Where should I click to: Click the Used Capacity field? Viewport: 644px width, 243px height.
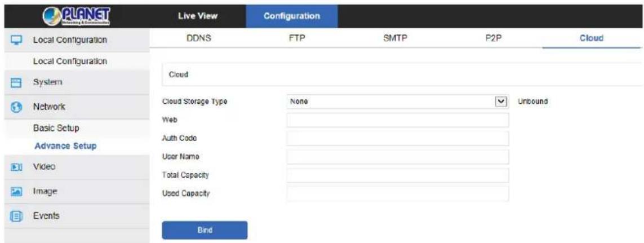[398, 193]
